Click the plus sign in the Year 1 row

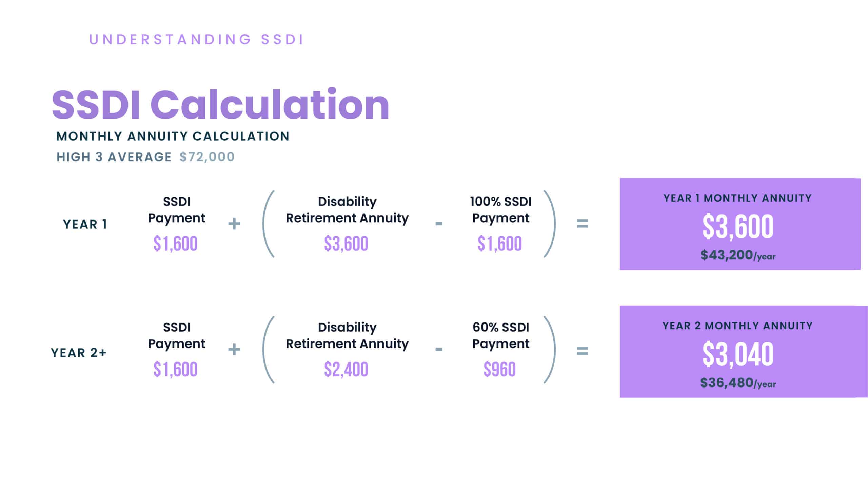coord(234,224)
